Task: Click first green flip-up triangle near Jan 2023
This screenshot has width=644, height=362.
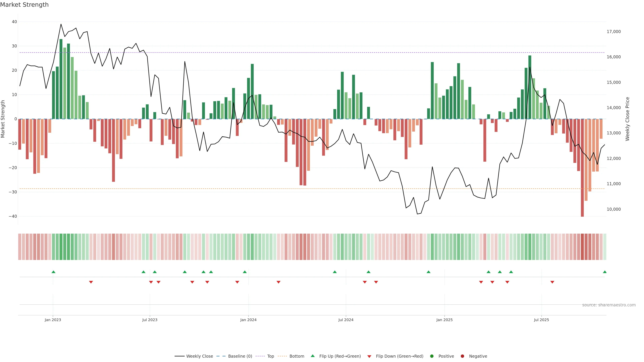Action: pos(53,272)
